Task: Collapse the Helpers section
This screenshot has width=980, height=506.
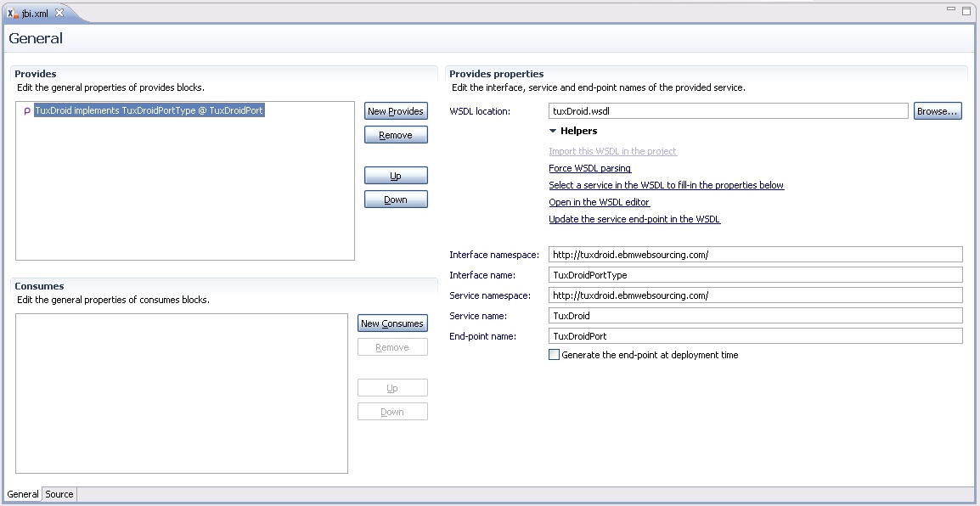Action: click(x=553, y=132)
